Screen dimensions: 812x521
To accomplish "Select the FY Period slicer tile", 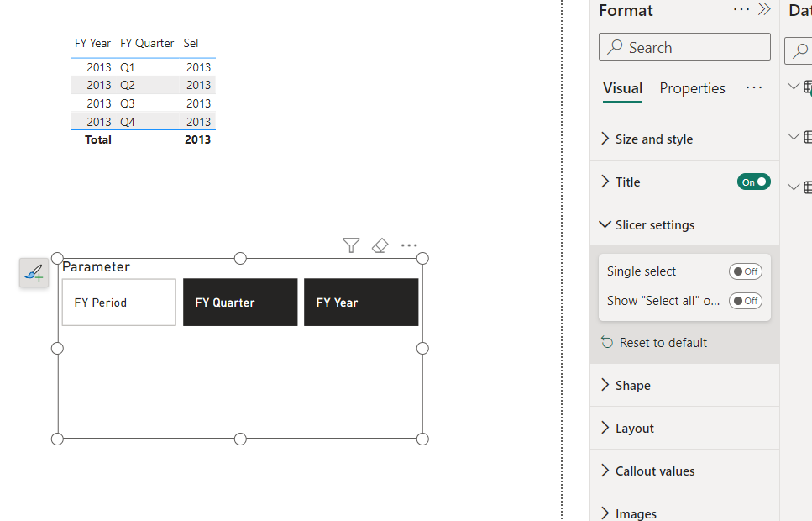I will pos(119,303).
